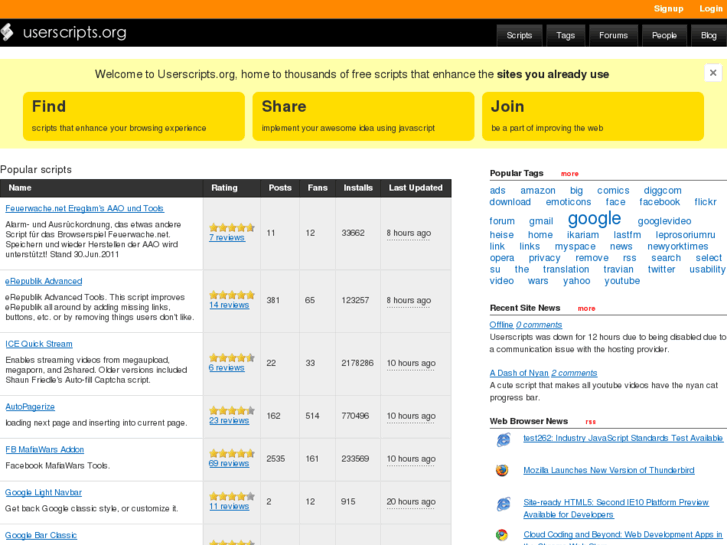Click the Chrome icon beside Cloud Coding news
This screenshot has height=545, width=727.
coord(503,536)
